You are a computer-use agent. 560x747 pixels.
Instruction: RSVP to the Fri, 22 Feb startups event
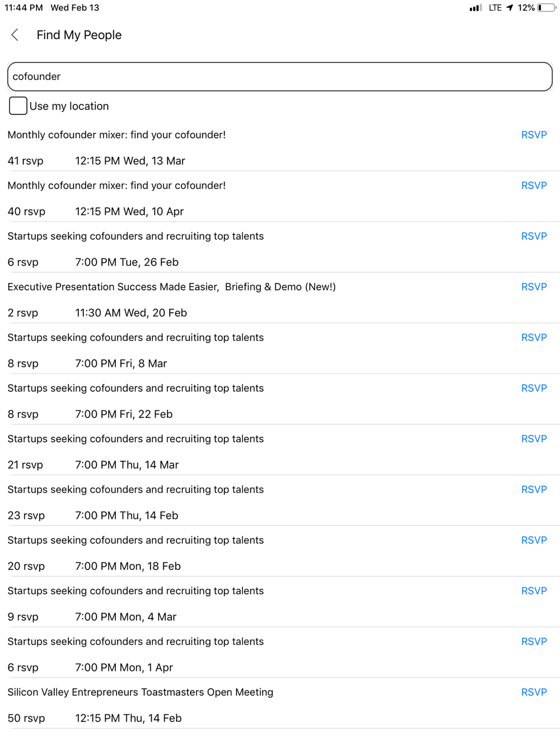(534, 388)
